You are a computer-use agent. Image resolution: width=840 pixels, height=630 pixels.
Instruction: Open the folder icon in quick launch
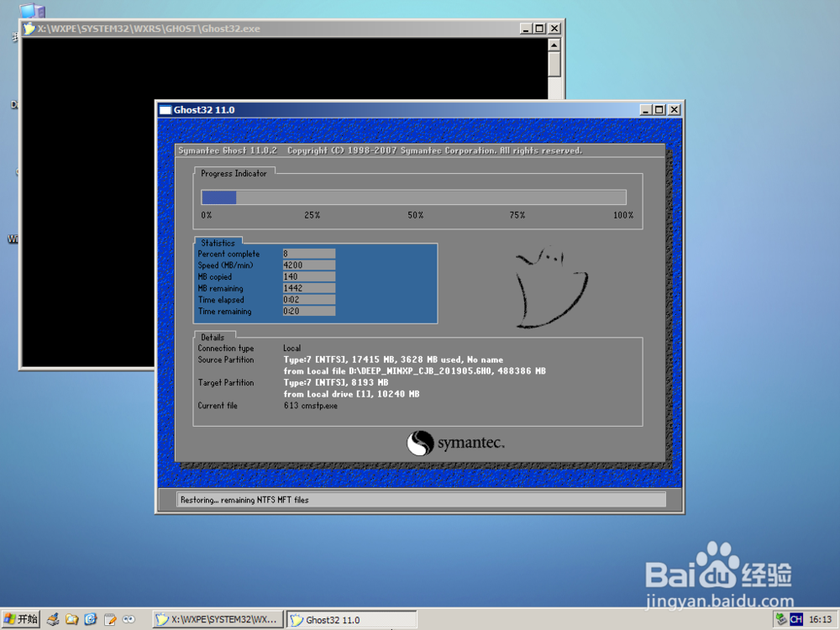71,620
